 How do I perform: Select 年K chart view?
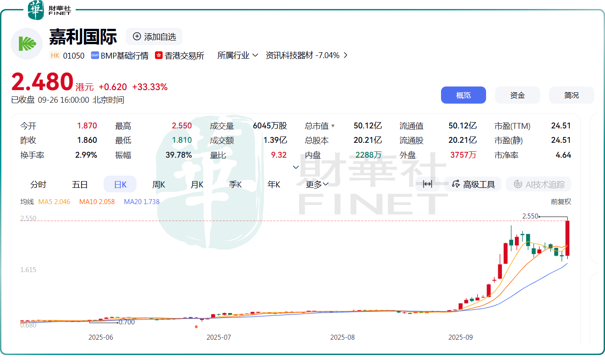click(x=273, y=184)
